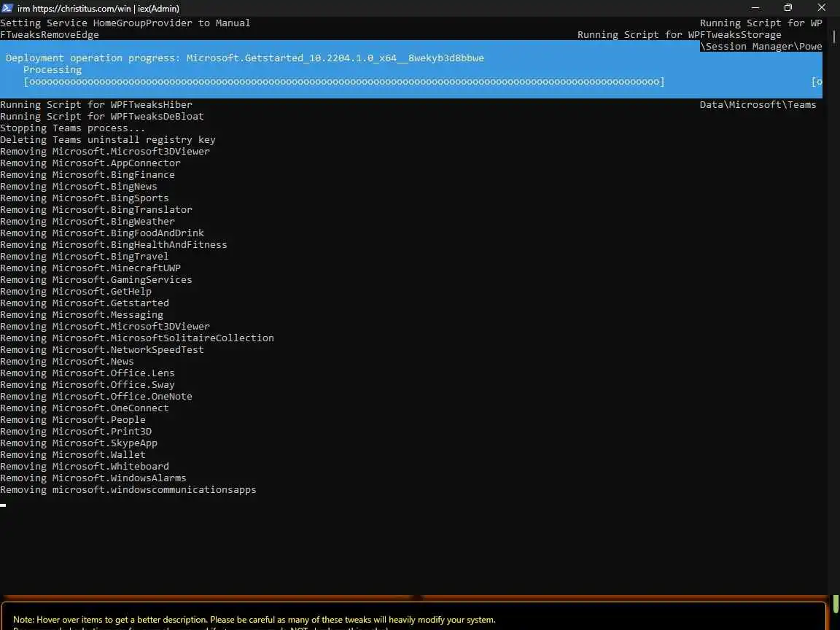Click 'Deleting Teams uninstall registry key' line

coord(108,140)
